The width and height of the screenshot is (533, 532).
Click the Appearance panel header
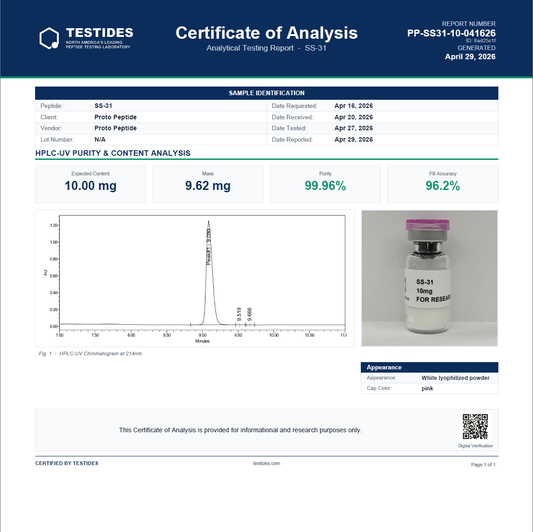[x=429, y=367]
